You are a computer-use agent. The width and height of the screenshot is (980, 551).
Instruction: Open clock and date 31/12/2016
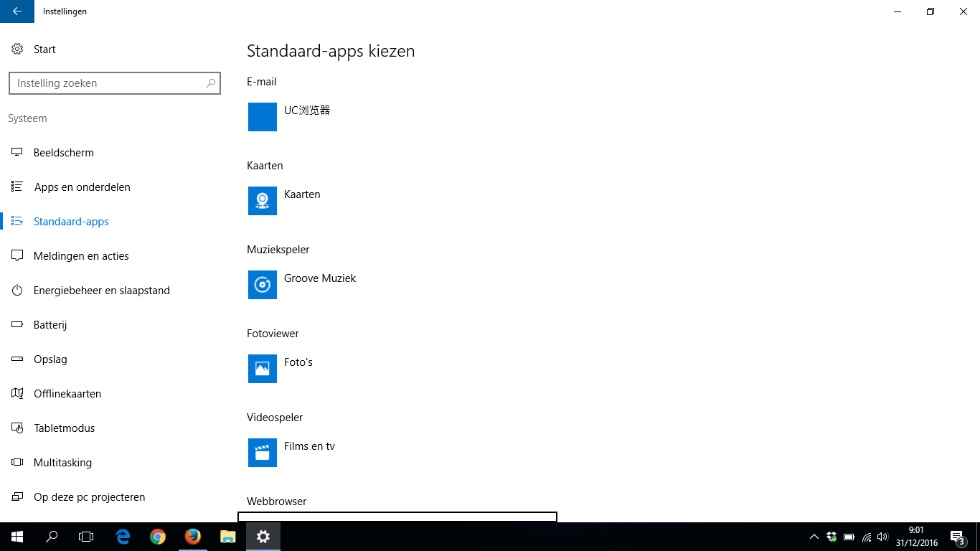tap(916, 537)
